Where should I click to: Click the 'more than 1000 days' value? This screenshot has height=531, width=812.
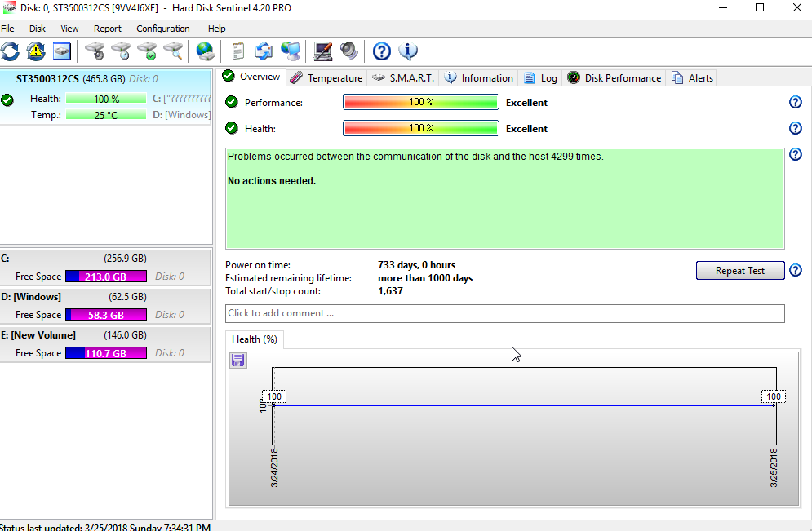pyautogui.click(x=425, y=278)
